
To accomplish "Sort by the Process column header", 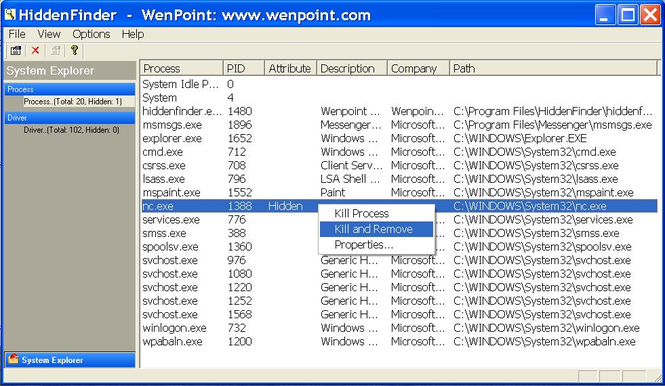I will coord(181,68).
